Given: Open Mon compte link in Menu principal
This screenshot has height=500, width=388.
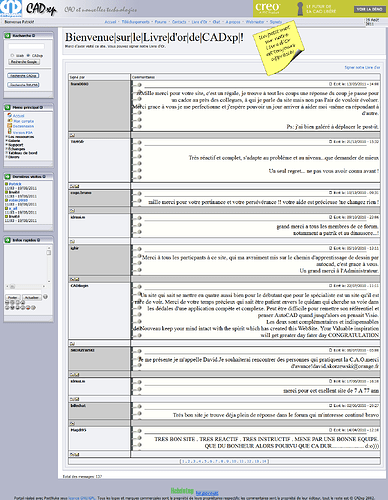Looking at the screenshot, I should click(x=24, y=121).
